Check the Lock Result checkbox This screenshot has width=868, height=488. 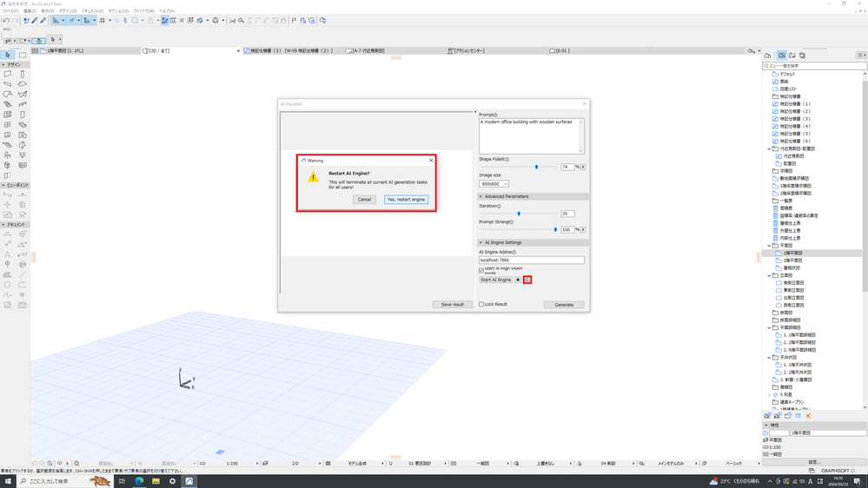(x=481, y=304)
